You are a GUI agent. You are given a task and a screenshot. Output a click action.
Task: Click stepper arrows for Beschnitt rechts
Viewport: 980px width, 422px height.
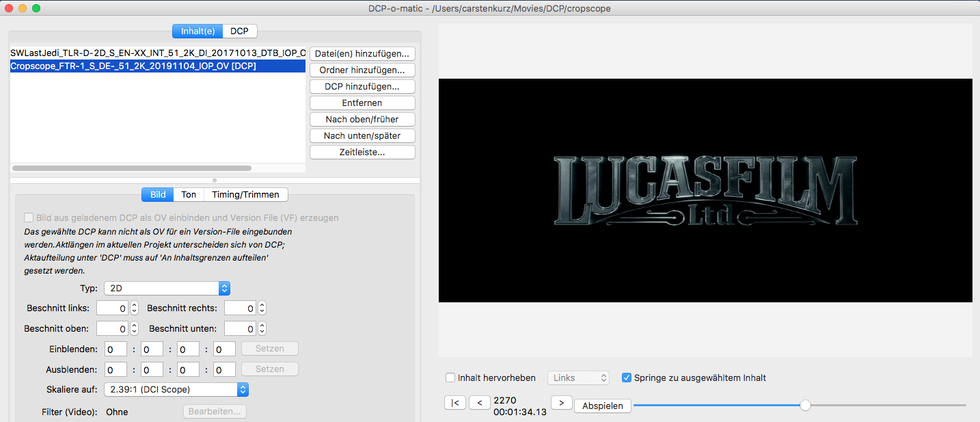pyautogui.click(x=262, y=308)
